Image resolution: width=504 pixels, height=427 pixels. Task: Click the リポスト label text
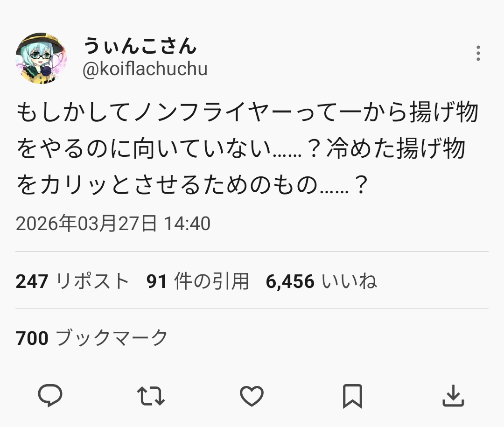pyautogui.click(x=92, y=281)
